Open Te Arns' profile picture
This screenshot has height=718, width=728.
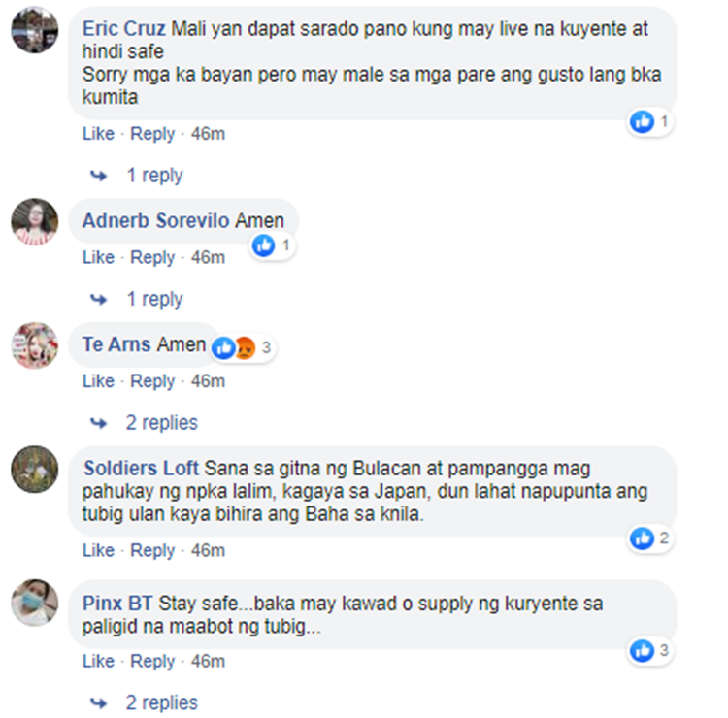[35, 345]
